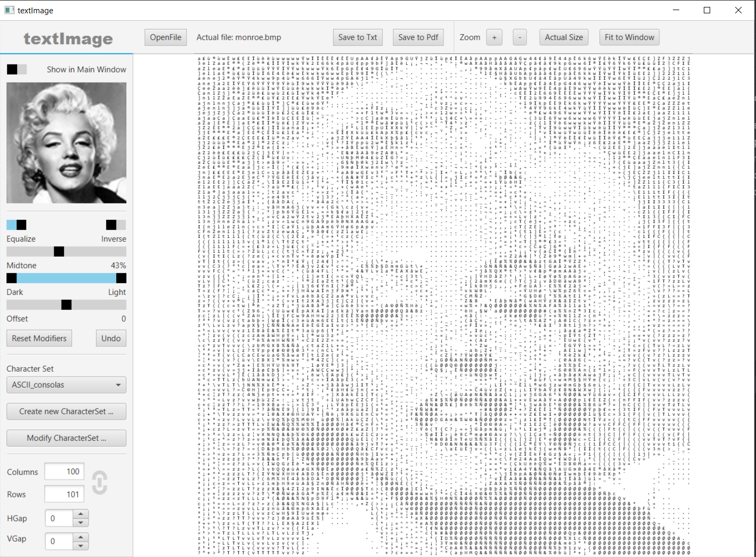Save the output to Txt
The height and width of the screenshot is (557, 756).
357,37
